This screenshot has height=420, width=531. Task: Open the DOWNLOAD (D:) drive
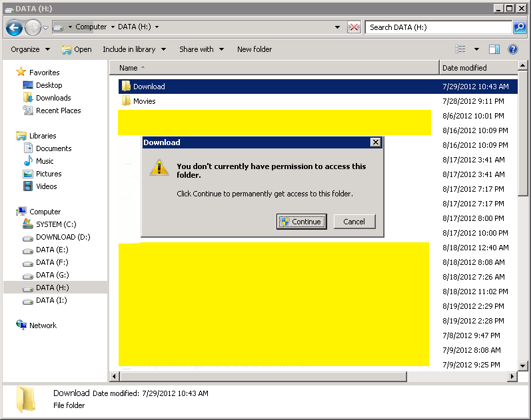(57, 237)
